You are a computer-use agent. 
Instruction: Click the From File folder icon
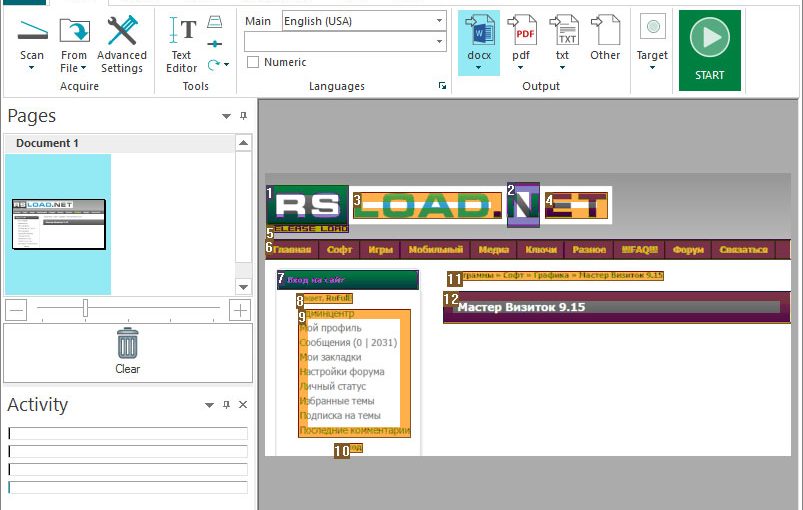pos(75,30)
